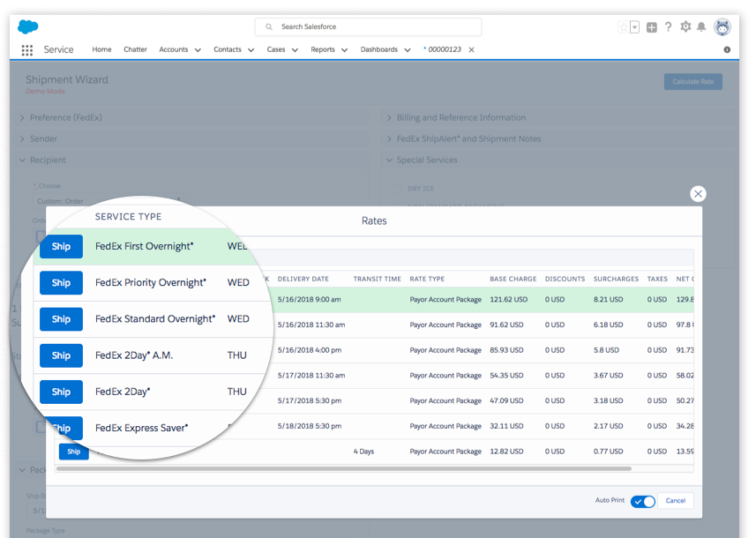
Task: Ship via plain FedEx 2Day row
Action: 61,392
